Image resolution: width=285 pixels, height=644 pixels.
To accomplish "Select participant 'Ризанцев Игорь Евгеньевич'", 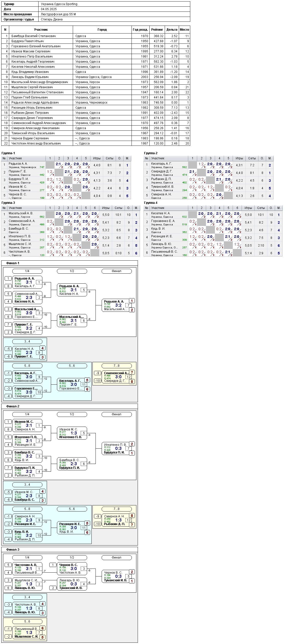I will click(x=32, y=108).
